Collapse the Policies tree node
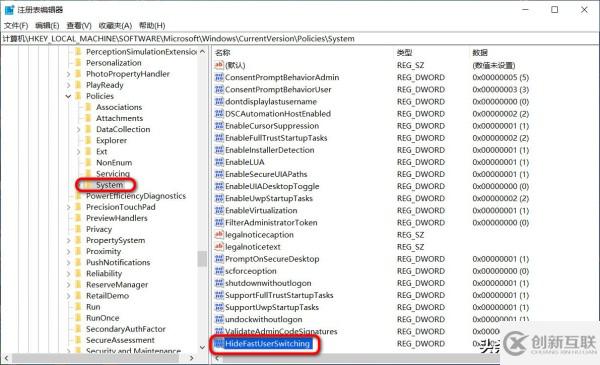The width and height of the screenshot is (600, 365). (68, 96)
